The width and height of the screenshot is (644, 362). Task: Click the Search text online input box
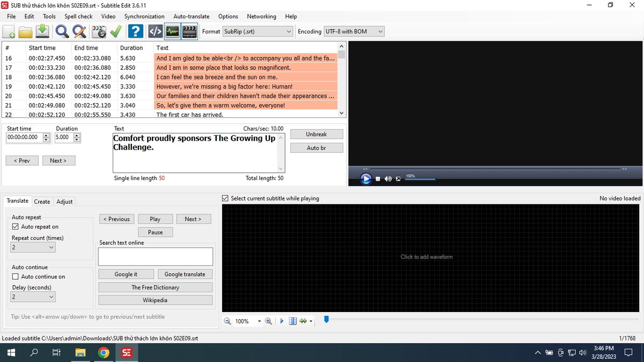pos(156,256)
